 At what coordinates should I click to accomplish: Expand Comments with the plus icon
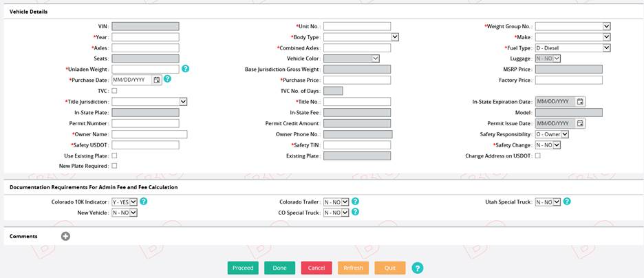click(x=65, y=236)
